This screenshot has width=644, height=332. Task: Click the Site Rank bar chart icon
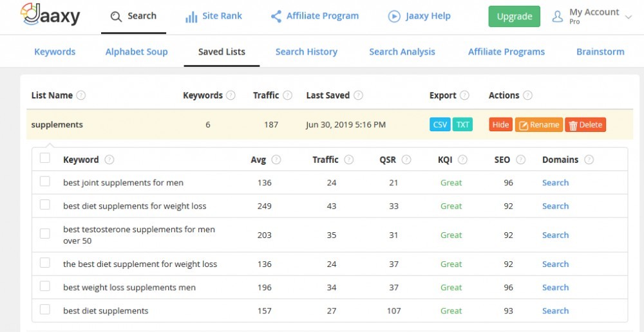pos(191,17)
